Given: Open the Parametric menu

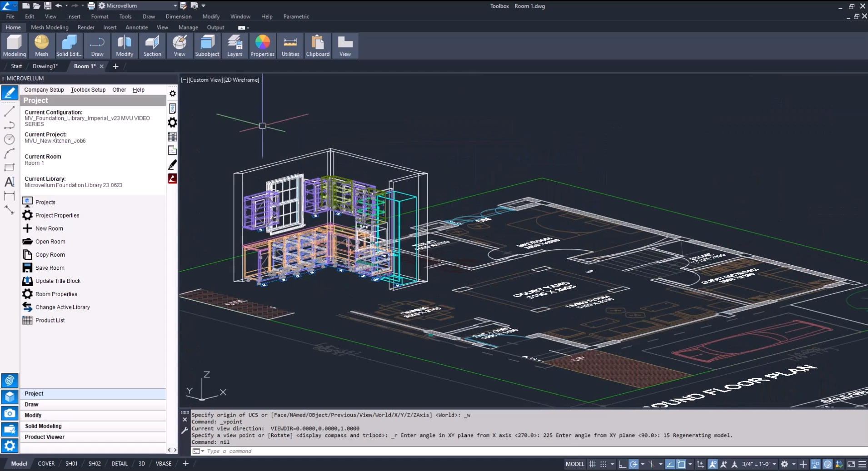Looking at the screenshot, I should coord(295,16).
